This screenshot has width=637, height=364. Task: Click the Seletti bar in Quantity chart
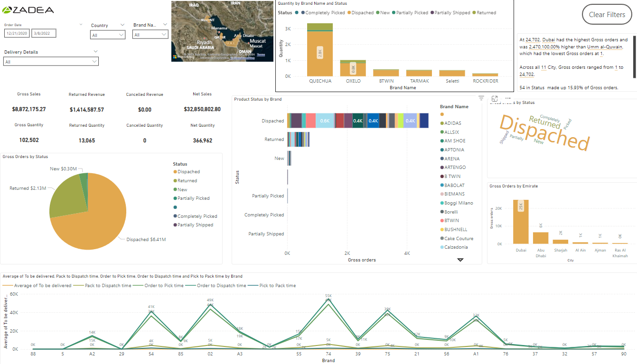pyautogui.click(x=452, y=74)
